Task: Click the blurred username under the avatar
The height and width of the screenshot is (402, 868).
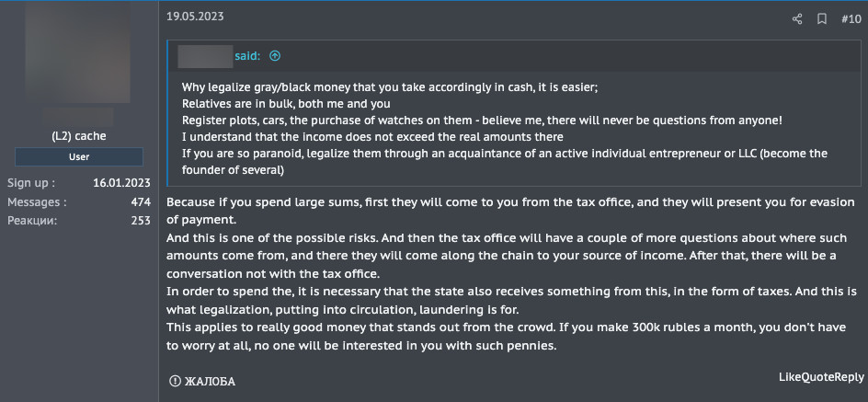Action: tap(78, 117)
